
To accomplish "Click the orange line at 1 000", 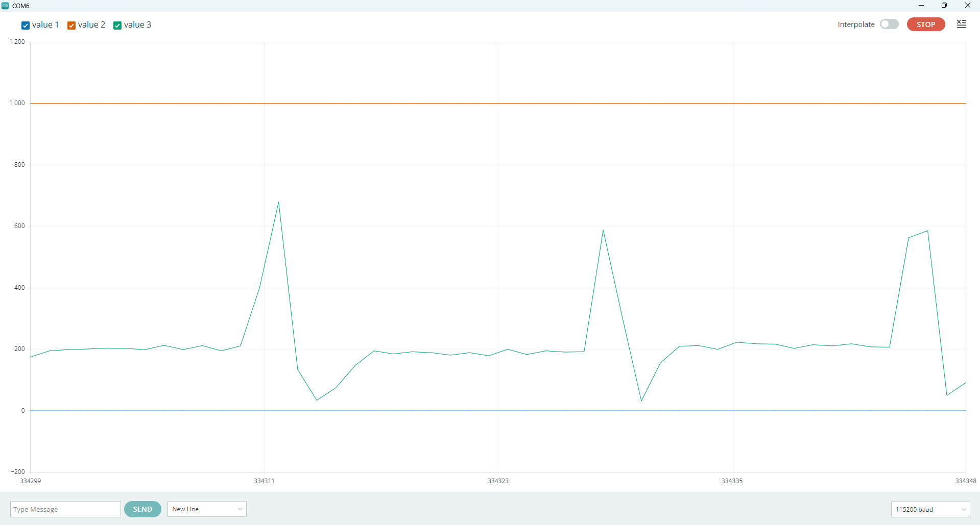I will pyautogui.click(x=498, y=103).
